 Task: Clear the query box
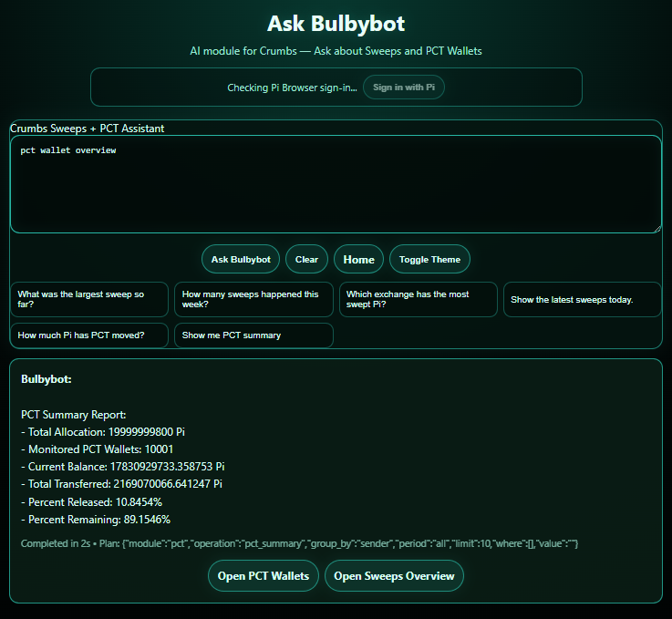[x=306, y=259]
